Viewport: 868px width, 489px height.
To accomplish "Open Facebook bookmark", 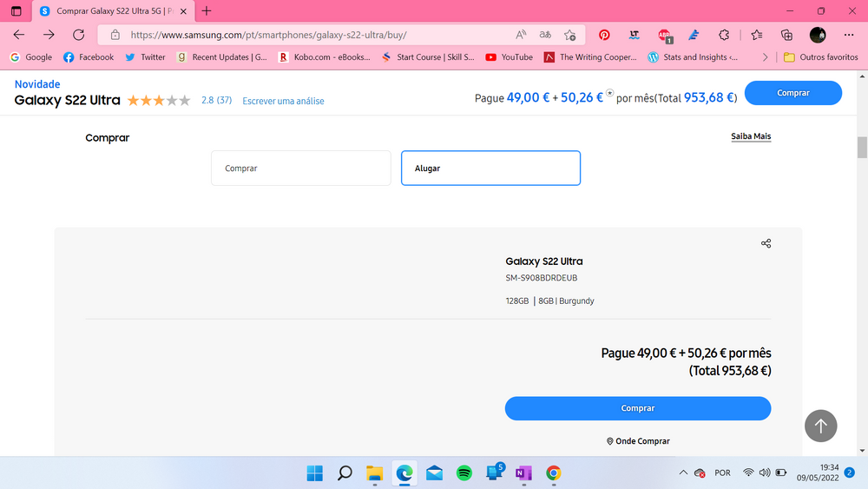I will click(89, 57).
